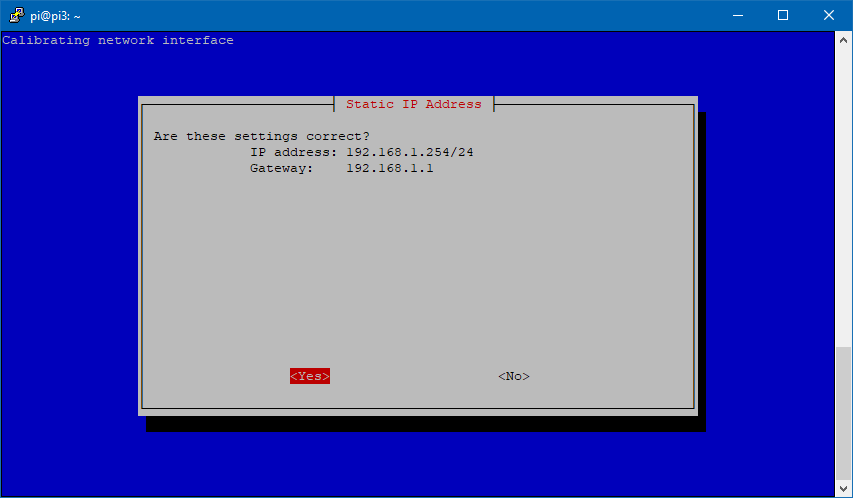Click the empty gray area inside the dialog
853x498 pixels.
coord(417,270)
